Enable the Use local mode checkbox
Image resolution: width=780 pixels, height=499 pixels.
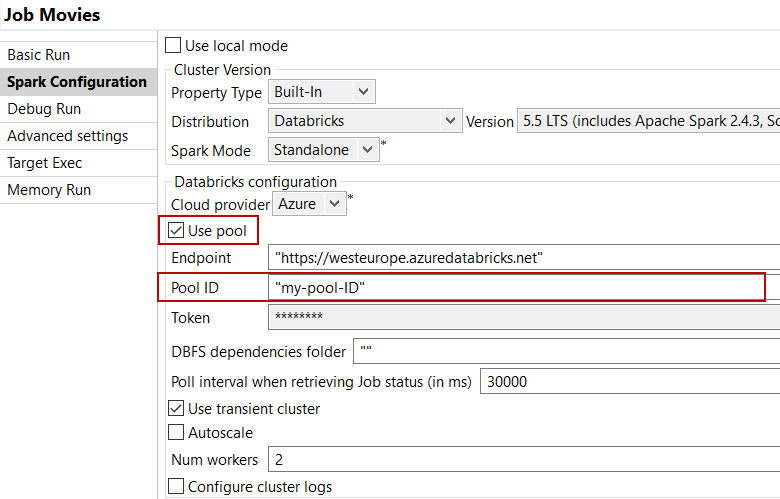[x=174, y=46]
